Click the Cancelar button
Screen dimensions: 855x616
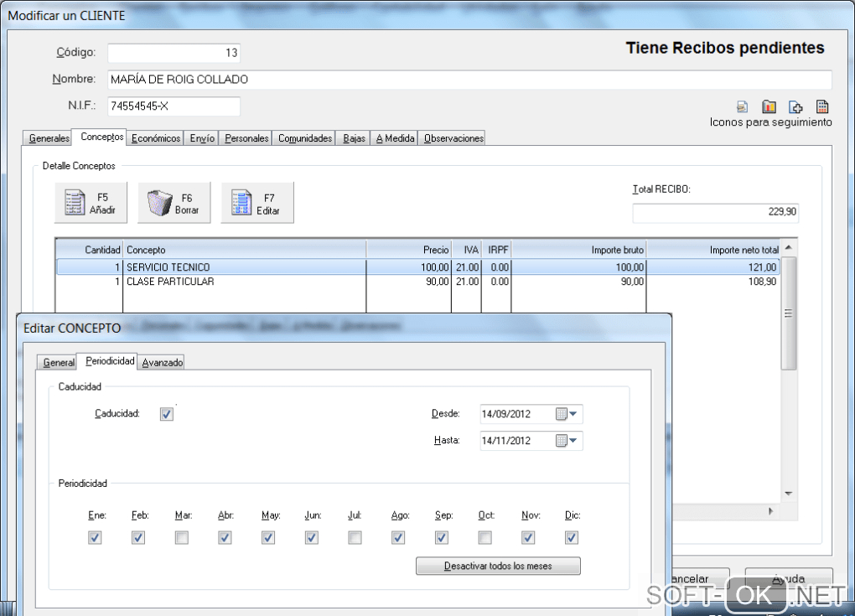(700, 578)
